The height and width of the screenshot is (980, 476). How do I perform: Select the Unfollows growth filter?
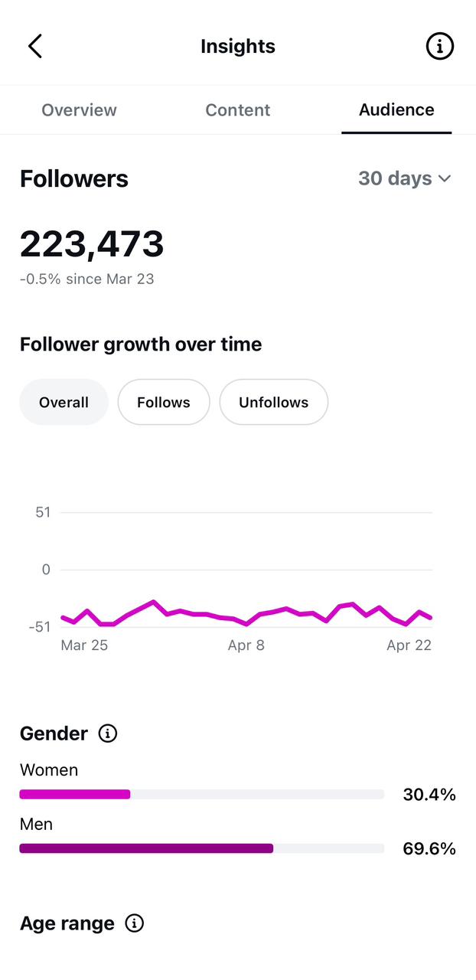click(274, 402)
